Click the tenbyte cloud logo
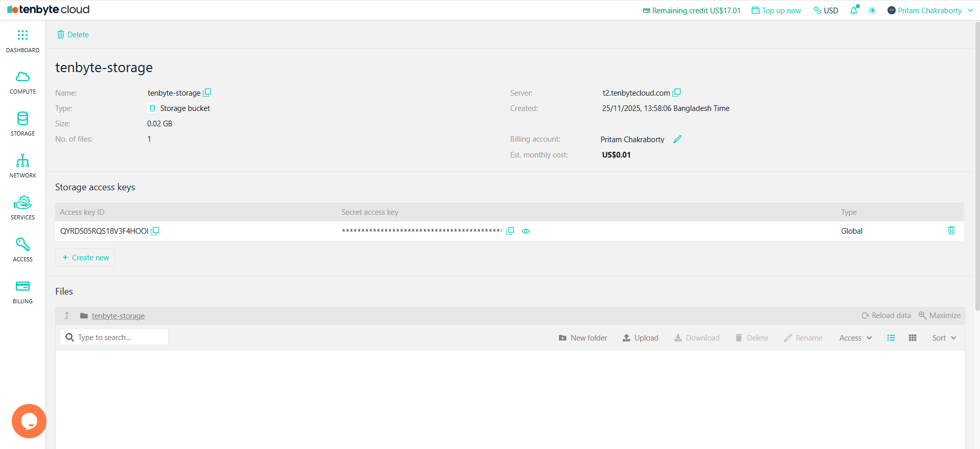This screenshot has width=980, height=449. point(49,10)
